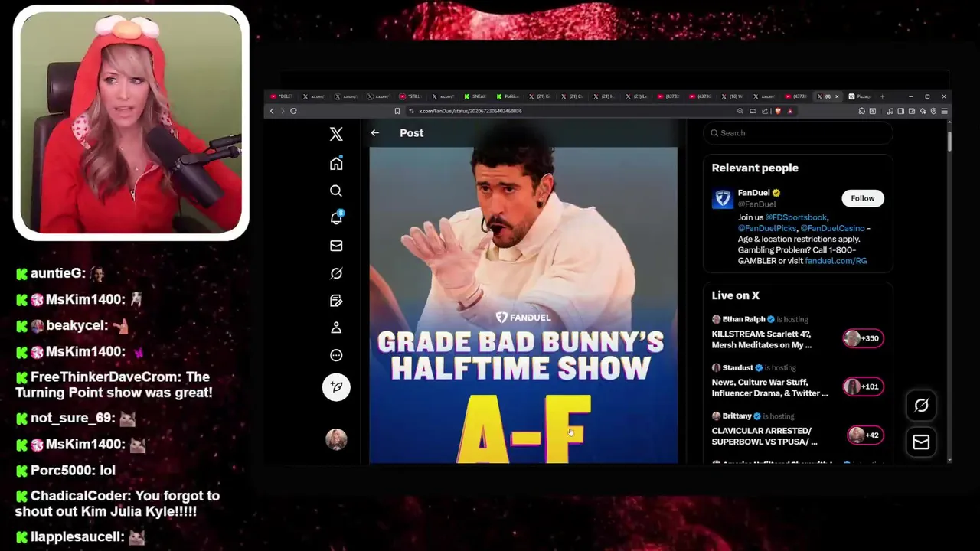Viewport: 980px width, 551px height.
Task: Click the white compose Post button
Action: click(x=336, y=387)
